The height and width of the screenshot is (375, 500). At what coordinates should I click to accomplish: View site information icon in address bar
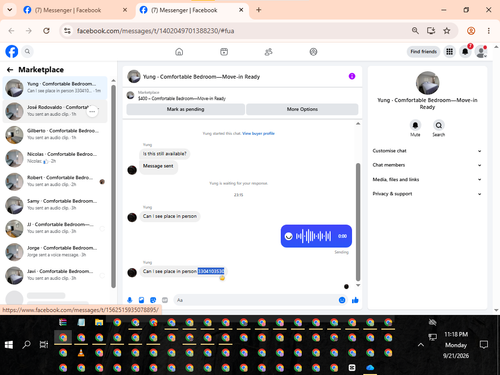(x=67, y=31)
